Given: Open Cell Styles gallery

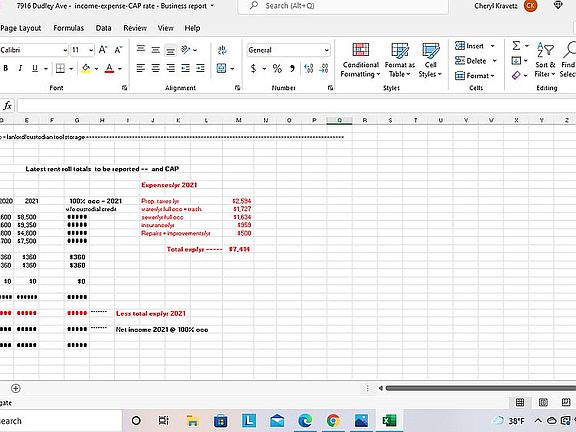Looking at the screenshot, I should pyautogui.click(x=430, y=60).
